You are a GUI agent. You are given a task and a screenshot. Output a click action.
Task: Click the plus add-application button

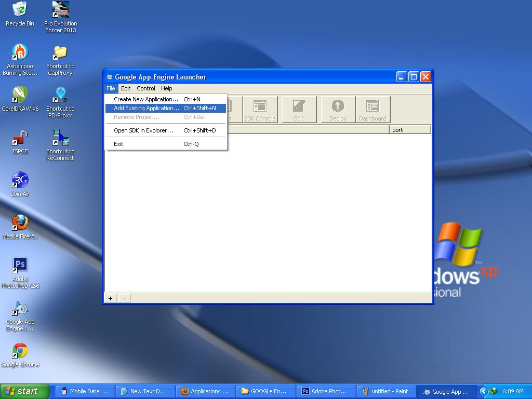click(110, 298)
